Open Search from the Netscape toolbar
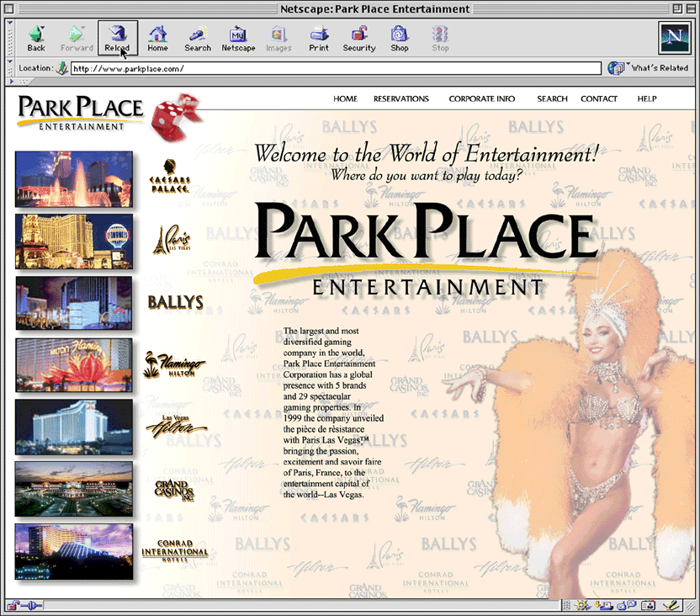Image resolution: width=700 pixels, height=616 pixels. 198,39
